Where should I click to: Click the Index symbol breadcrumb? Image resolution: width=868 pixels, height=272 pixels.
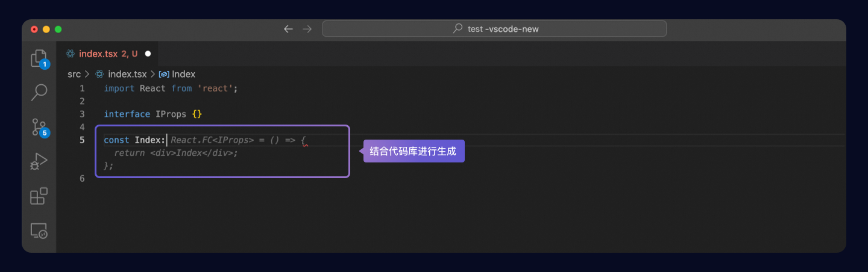click(x=184, y=74)
